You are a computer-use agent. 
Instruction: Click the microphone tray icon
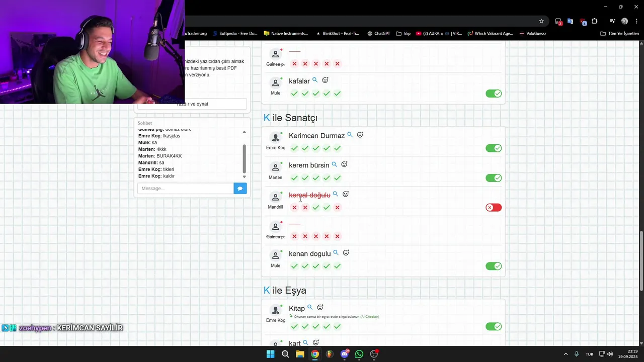point(577,354)
